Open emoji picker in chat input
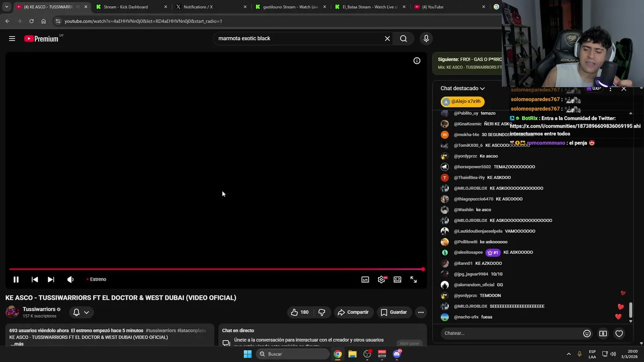The height and width of the screenshot is (362, 644). click(587, 333)
